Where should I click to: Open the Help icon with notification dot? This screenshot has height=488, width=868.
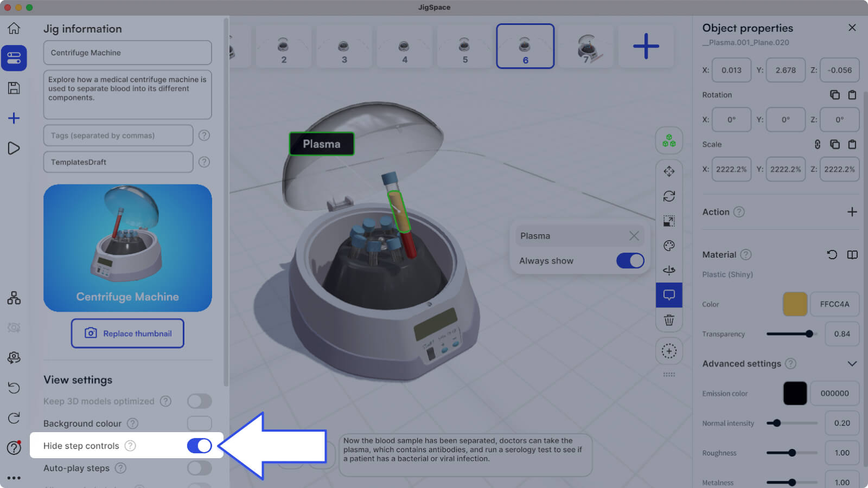point(14,448)
